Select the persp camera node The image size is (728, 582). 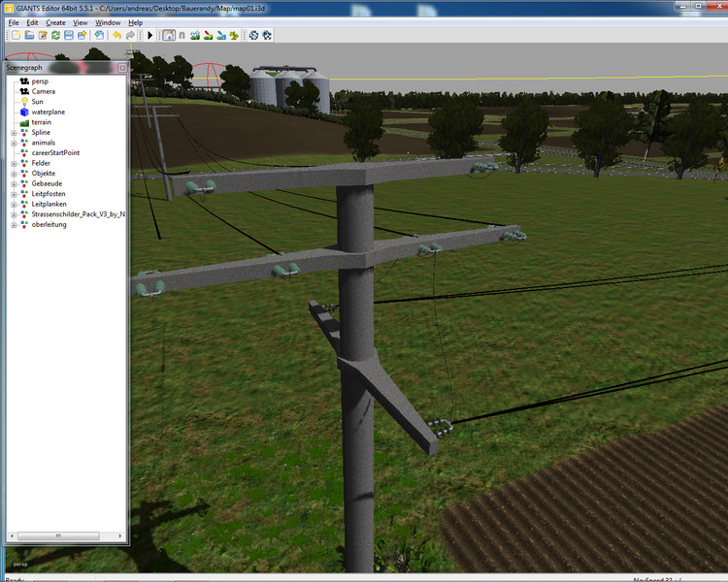[40, 81]
